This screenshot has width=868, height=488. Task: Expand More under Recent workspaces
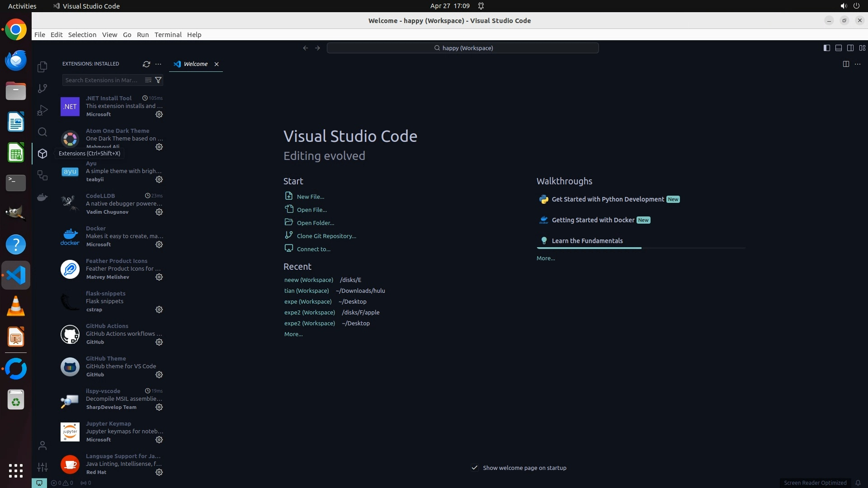click(293, 334)
